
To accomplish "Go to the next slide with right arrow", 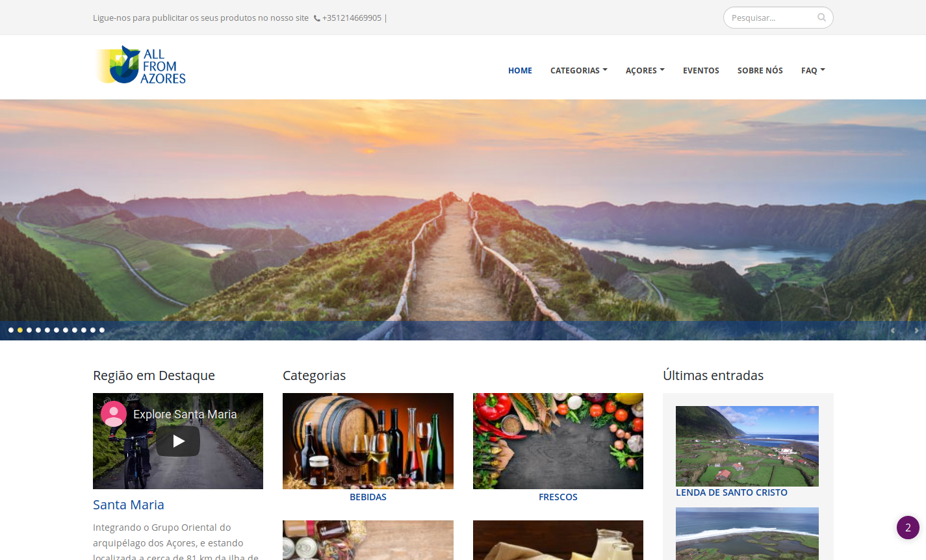I will point(916,331).
